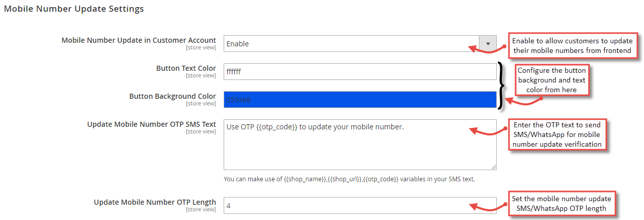Click the black curly brace beside color fields
The width and height of the screenshot is (644, 220).
tap(502, 86)
